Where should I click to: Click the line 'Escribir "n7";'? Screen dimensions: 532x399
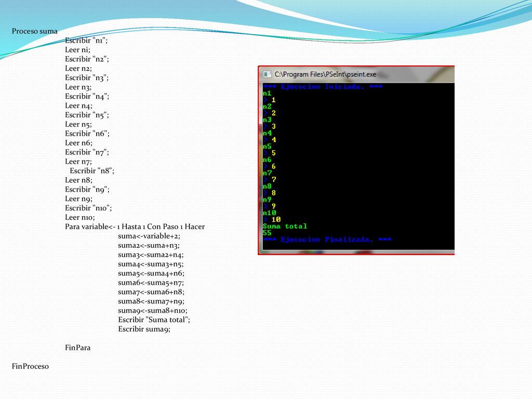click(x=87, y=152)
